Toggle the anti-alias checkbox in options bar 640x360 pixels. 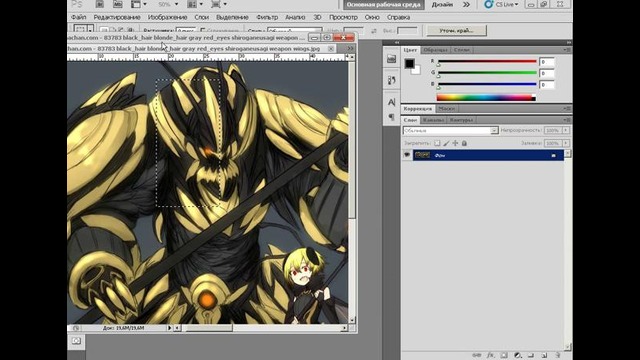[x=203, y=31]
